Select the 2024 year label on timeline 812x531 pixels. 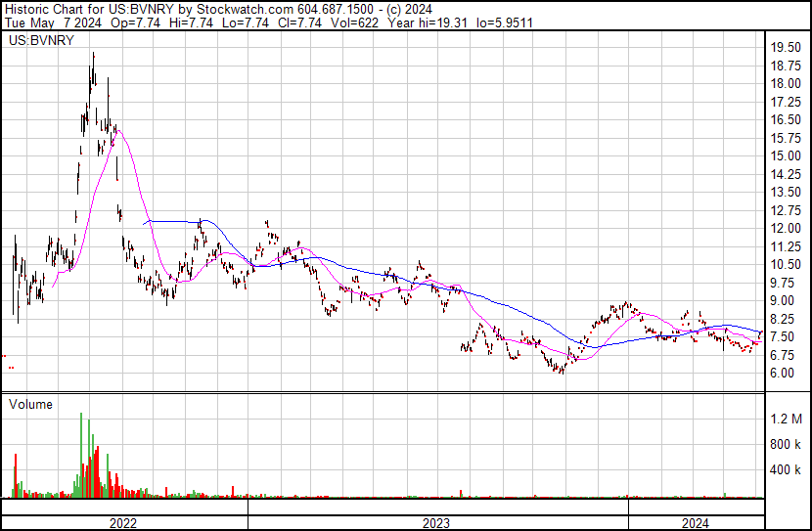[695, 523]
